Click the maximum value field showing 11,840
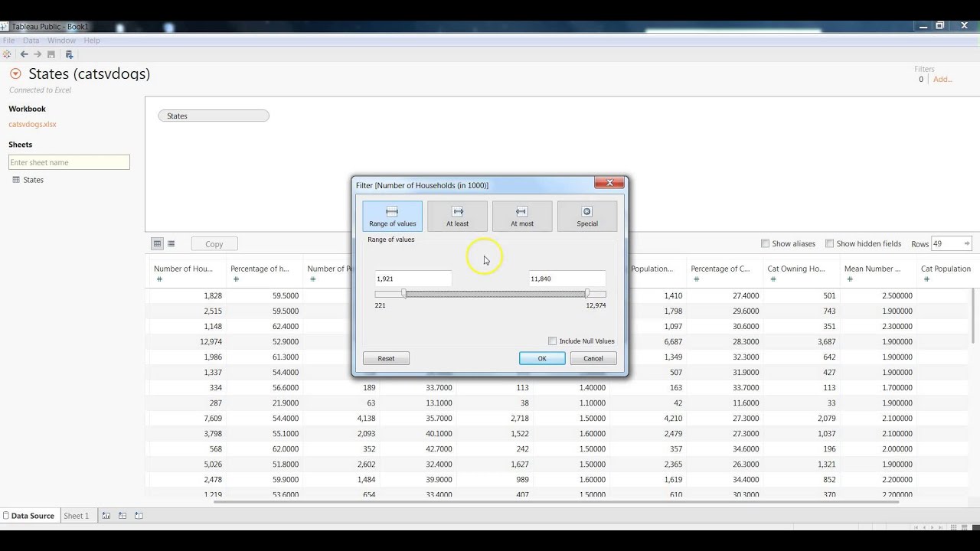Image resolution: width=980 pixels, height=551 pixels. 567,279
